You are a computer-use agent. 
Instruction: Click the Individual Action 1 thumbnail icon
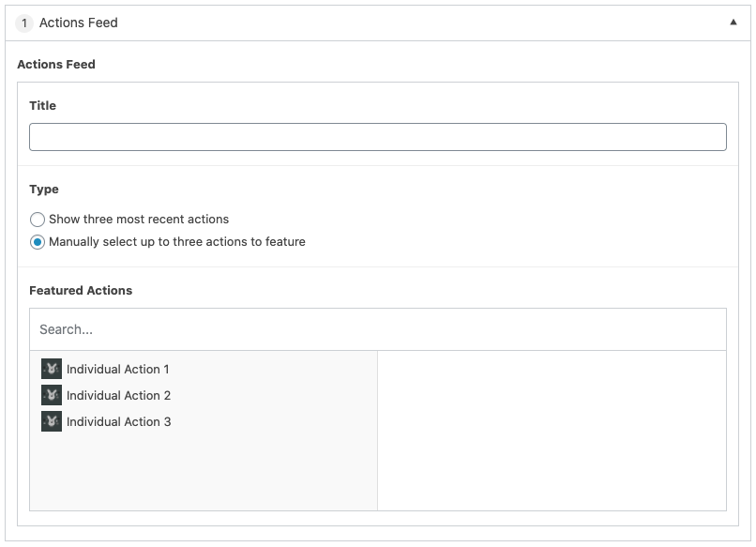click(x=52, y=369)
